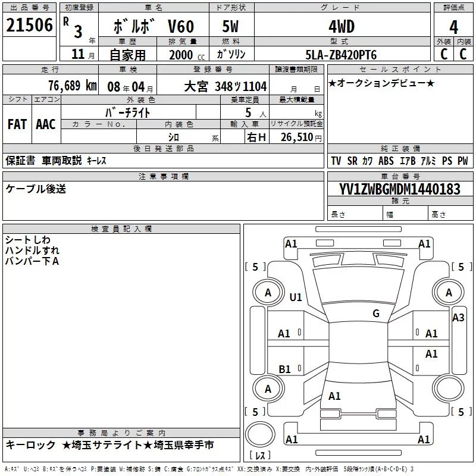Select inspector note ハンドルすれ
Viewport: 476px width, 476px height.
[x=32, y=250]
